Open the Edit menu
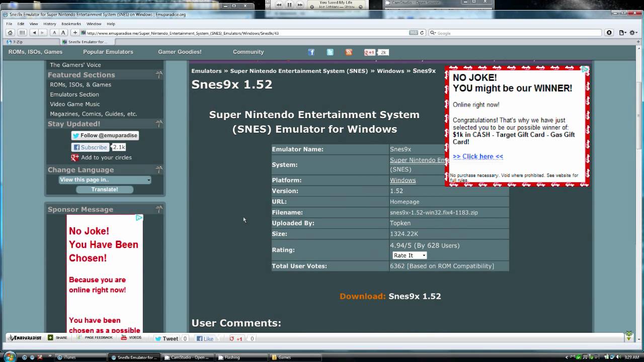The width and height of the screenshot is (644, 362). pos(21,24)
